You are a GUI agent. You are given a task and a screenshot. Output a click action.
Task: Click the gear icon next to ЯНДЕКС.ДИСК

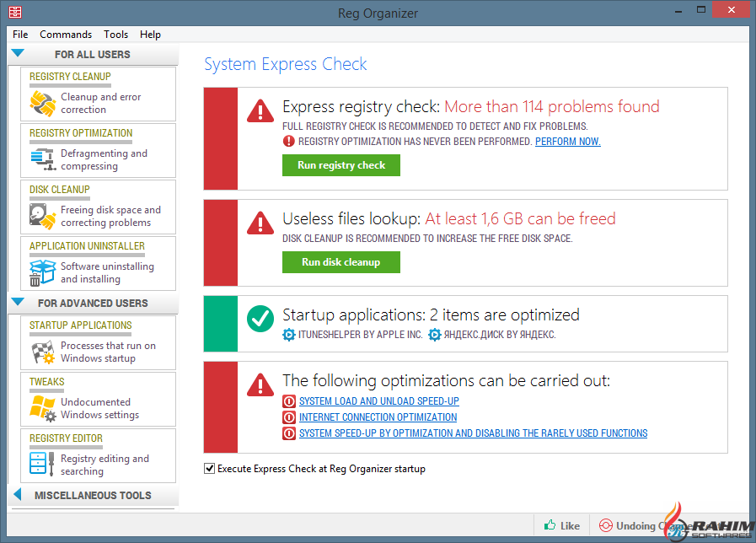pyautogui.click(x=434, y=335)
